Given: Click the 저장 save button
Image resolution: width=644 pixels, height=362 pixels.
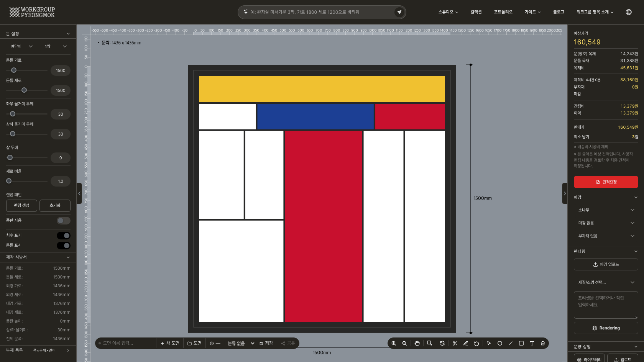Looking at the screenshot, I should pyautogui.click(x=266, y=343).
